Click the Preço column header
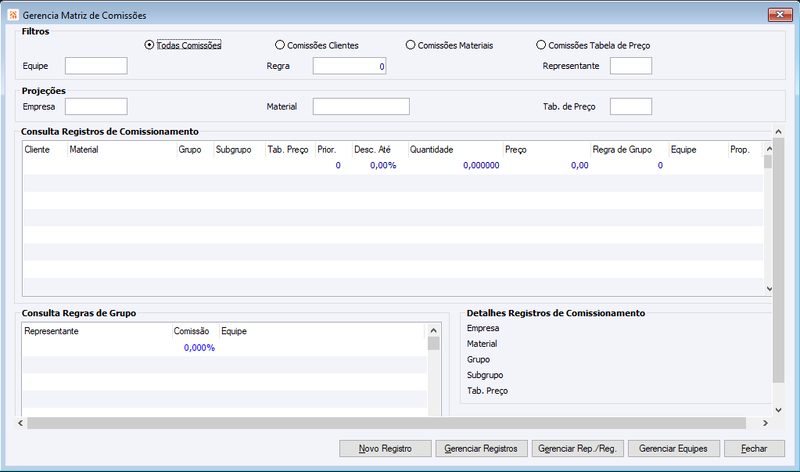This screenshot has width=800, height=472. click(x=547, y=150)
